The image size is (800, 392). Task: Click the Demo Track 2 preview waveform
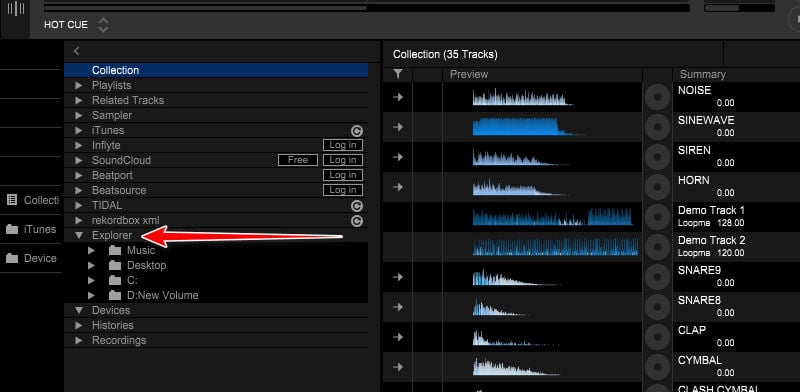[555, 247]
